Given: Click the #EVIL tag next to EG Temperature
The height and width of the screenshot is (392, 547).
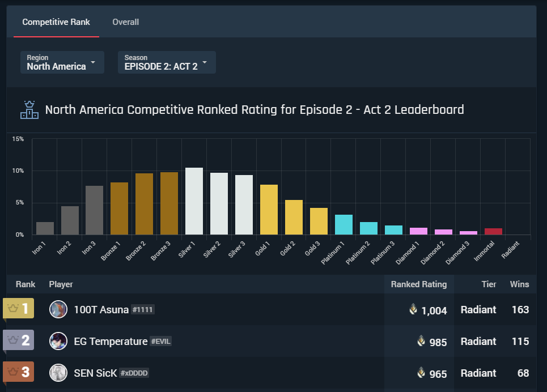Looking at the screenshot, I should pos(161,342).
